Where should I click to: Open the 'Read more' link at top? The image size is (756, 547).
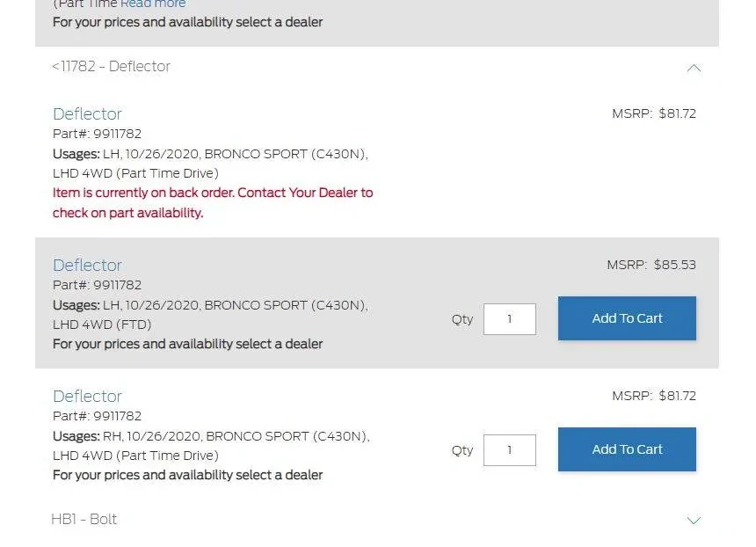[x=153, y=4]
